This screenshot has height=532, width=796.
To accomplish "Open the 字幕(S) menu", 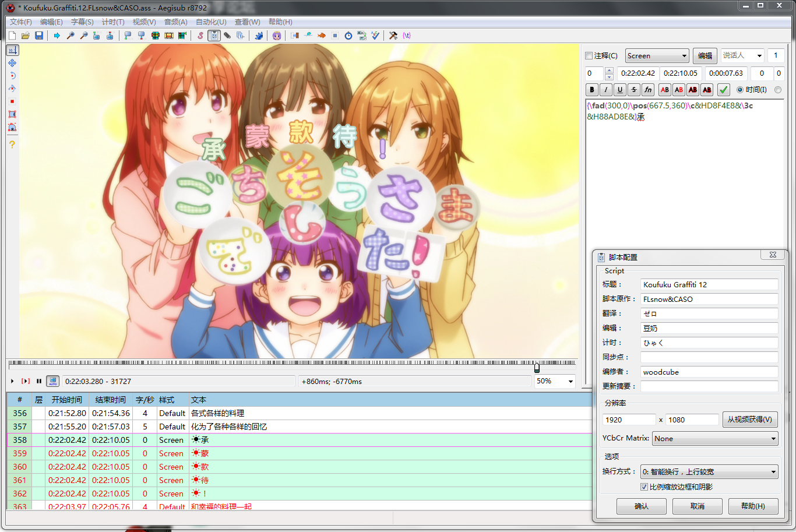I will (82, 22).
